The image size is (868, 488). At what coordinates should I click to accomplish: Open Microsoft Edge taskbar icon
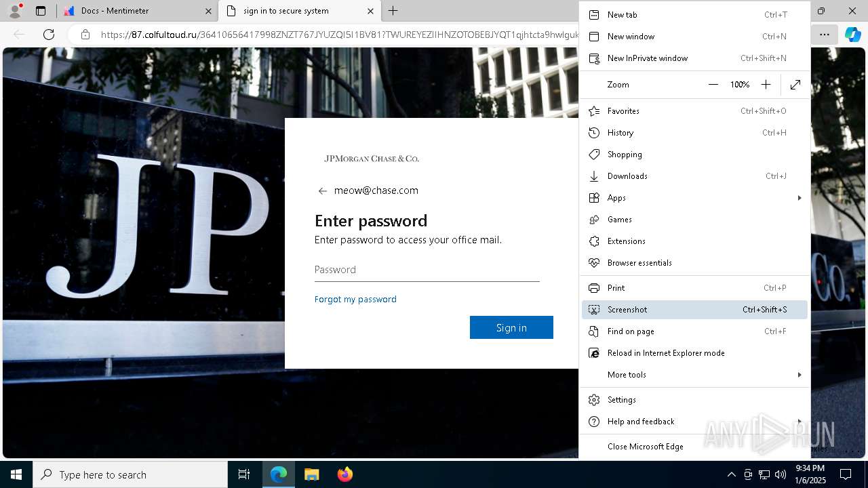[279, 474]
